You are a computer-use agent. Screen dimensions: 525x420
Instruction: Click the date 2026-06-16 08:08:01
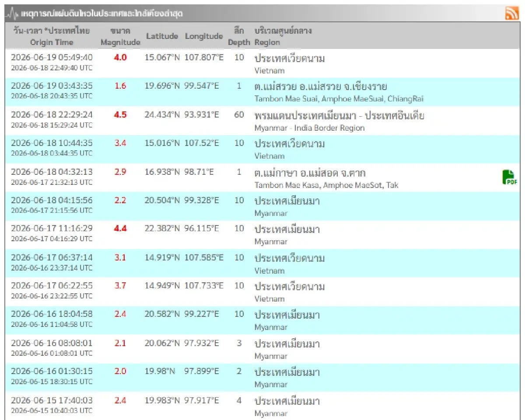(x=52, y=344)
